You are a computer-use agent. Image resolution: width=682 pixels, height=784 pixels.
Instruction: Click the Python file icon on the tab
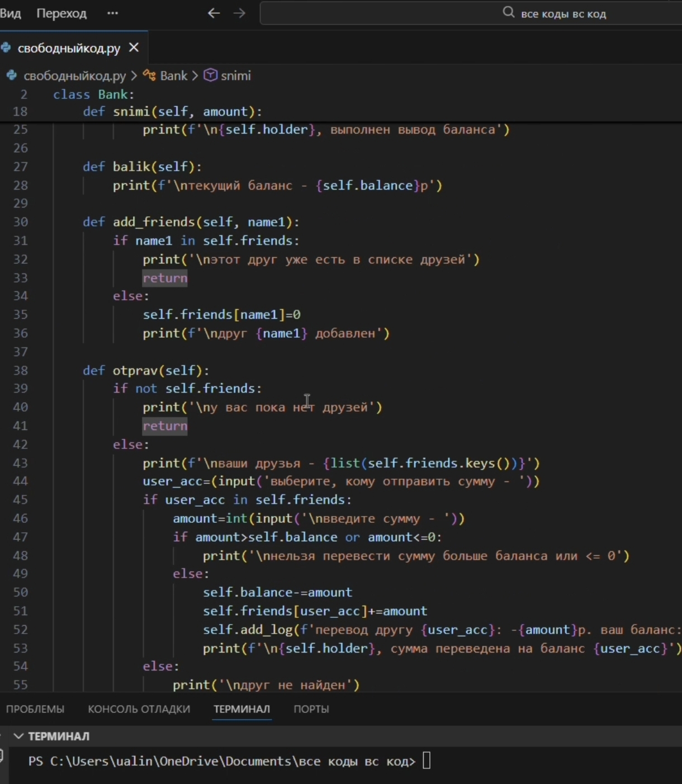(x=6, y=48)
